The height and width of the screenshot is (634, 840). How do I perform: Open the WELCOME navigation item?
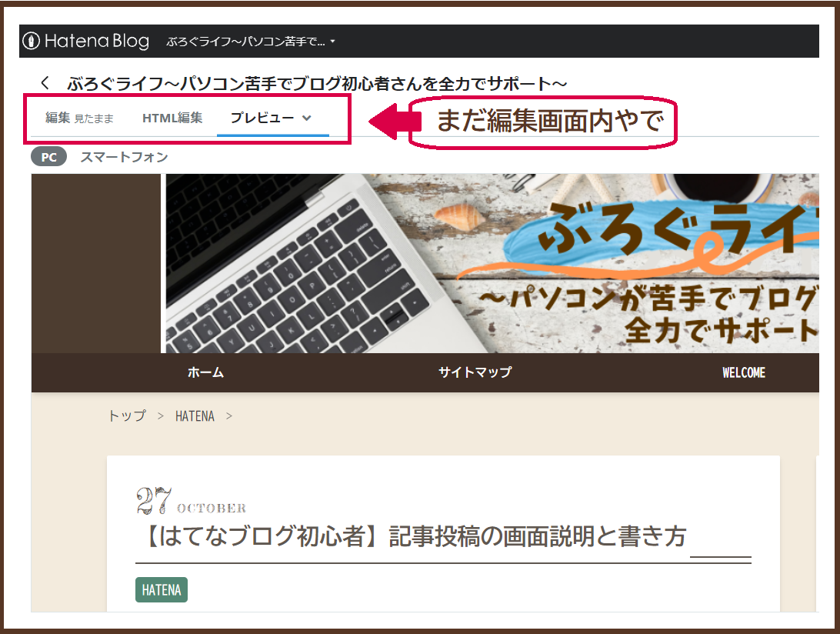[744, 372]
